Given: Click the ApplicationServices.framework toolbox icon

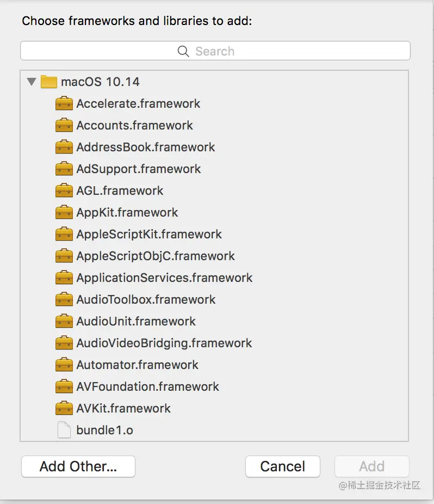Looking at the screenshot, I should pyautogui.click(x=64, y=278).
